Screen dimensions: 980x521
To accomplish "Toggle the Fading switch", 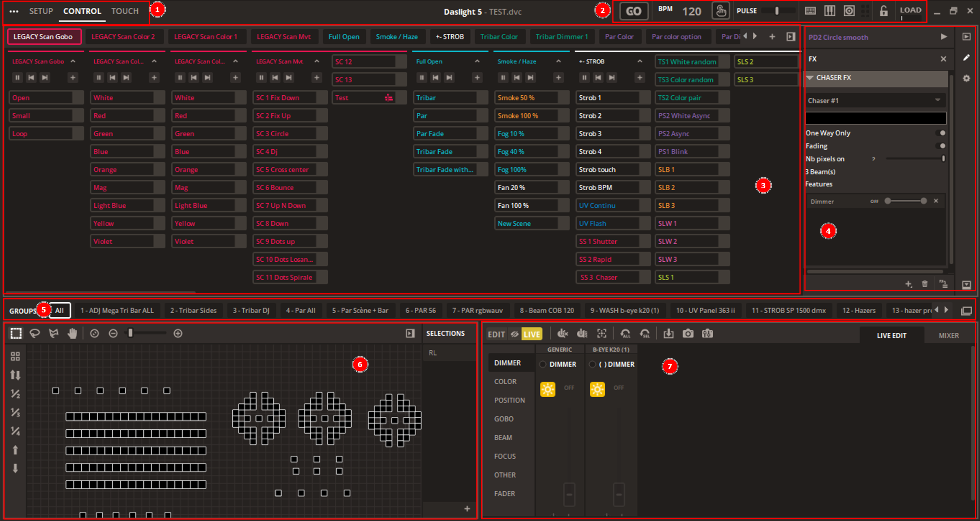I will (940, 146).
